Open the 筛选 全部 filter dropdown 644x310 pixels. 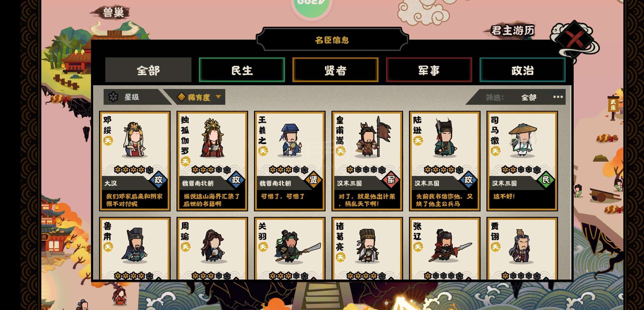point(529,97)
